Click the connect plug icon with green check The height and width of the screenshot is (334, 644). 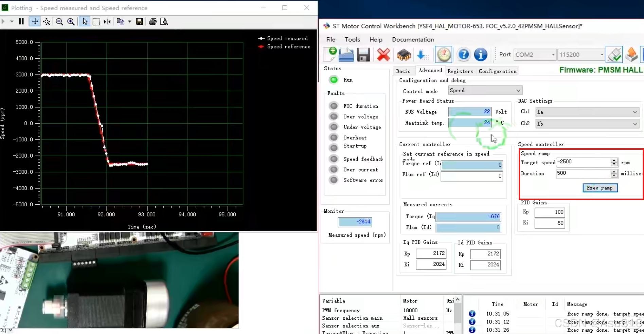click(x=614, y=54)
